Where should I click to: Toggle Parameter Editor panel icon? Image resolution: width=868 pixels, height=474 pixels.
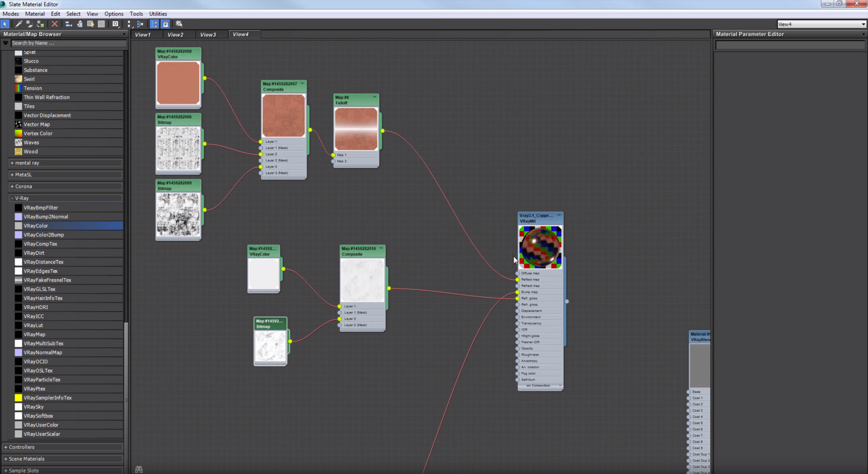(166, 24)
